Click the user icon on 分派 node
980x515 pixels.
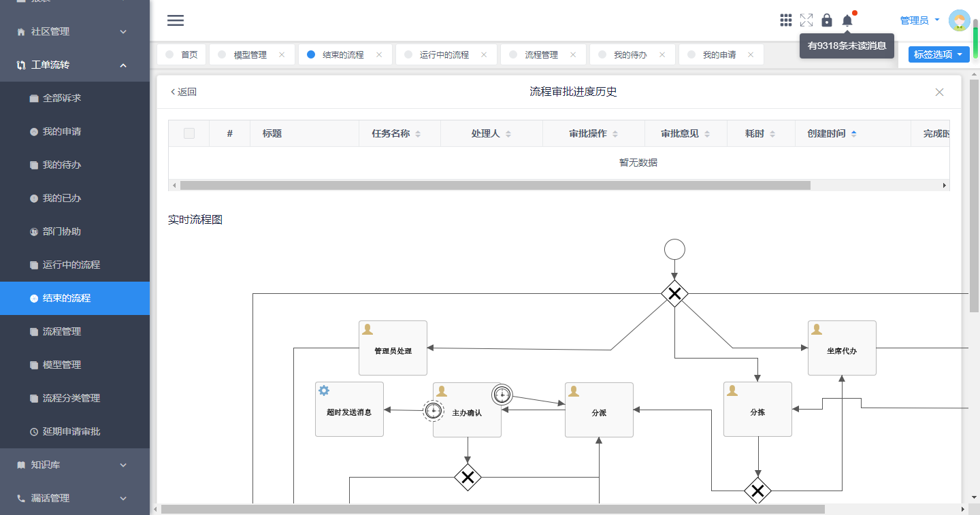[x=574, y=391]
